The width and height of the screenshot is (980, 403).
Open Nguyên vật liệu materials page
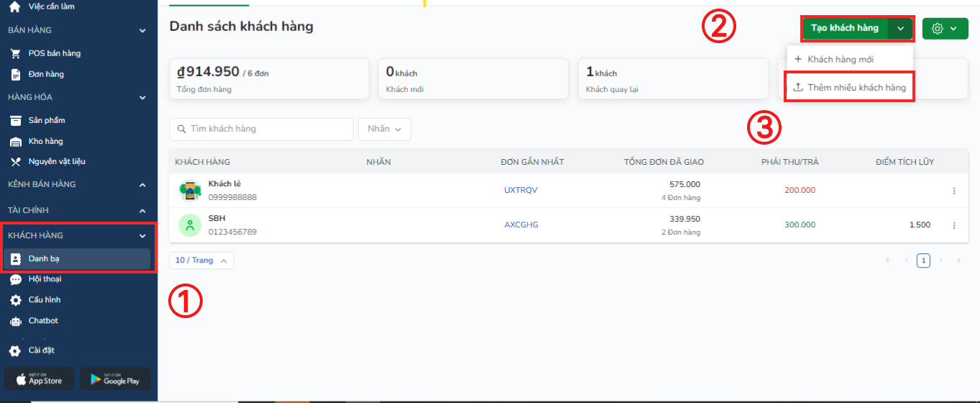point(57,161)
